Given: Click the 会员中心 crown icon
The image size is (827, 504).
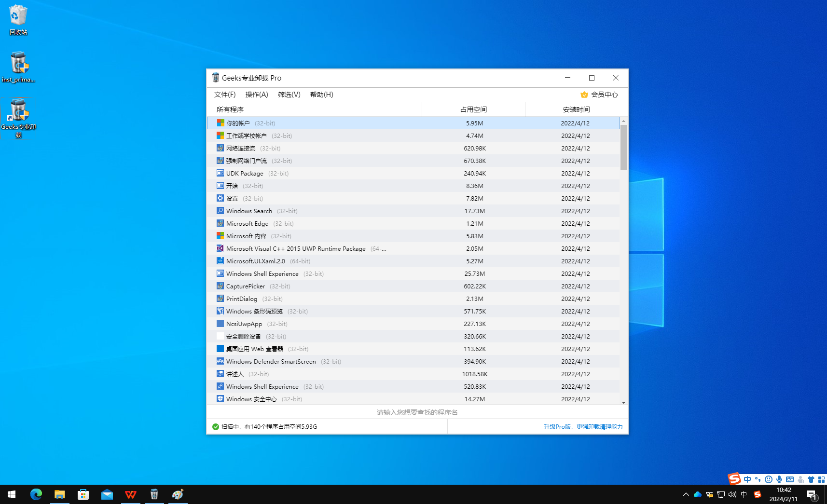Looking at the screenshot, I should click(584, 95).
